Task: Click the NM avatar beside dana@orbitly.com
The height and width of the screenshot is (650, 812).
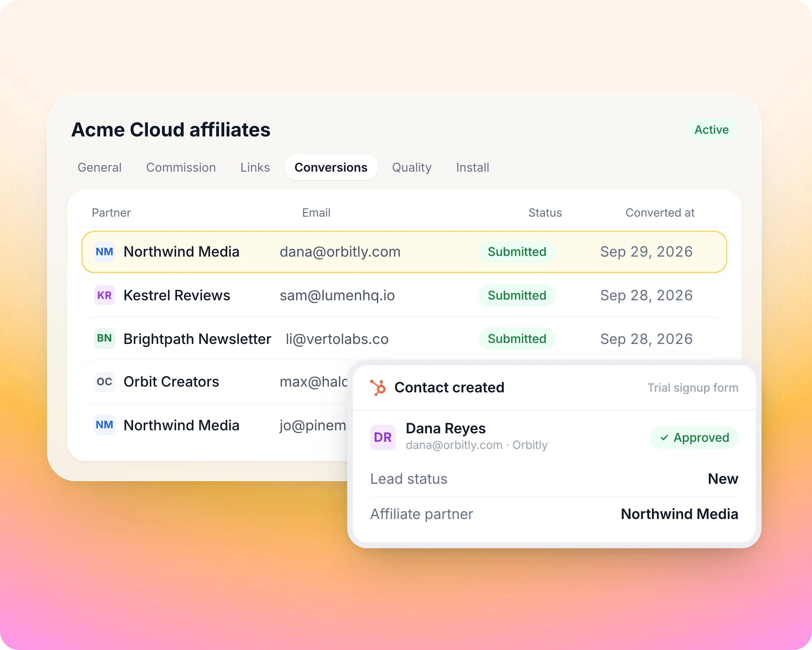Action: coord(104,252)
